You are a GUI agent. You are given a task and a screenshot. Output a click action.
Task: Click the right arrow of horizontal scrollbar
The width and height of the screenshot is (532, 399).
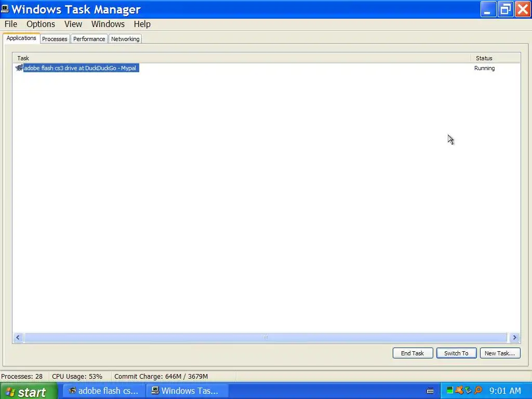click(514, 337)
